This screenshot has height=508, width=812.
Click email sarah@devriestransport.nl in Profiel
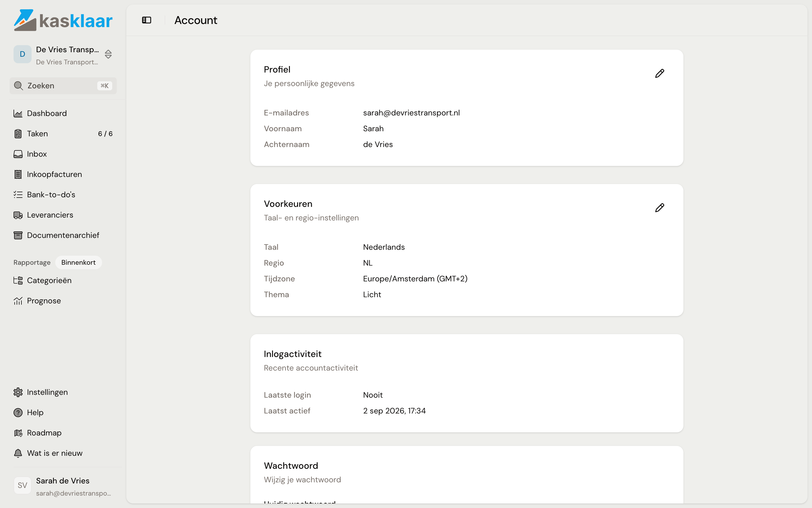[x=411, y=113]
